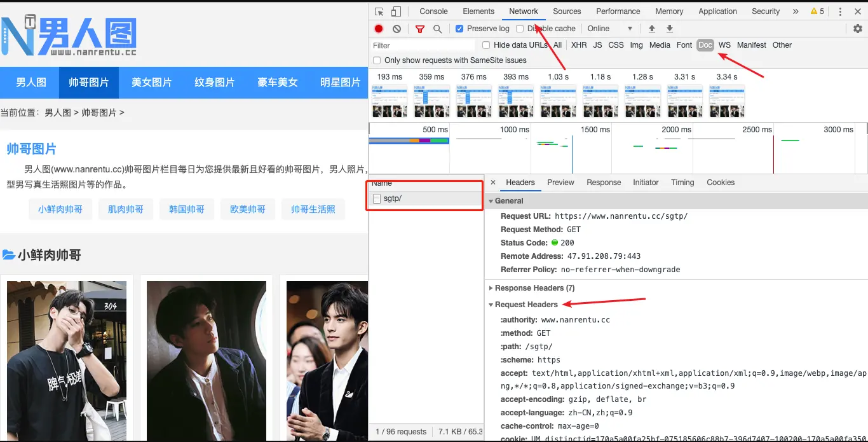
Task: Switch to the Elements tab
Action: (x=478, y=11)
